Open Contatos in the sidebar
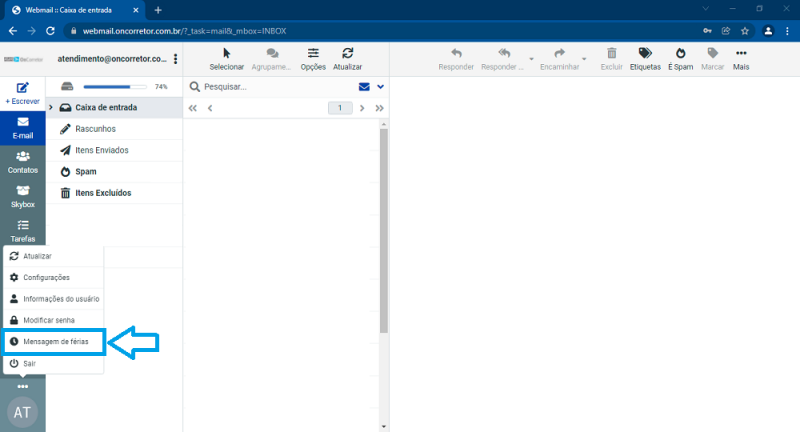 point(22,163)
